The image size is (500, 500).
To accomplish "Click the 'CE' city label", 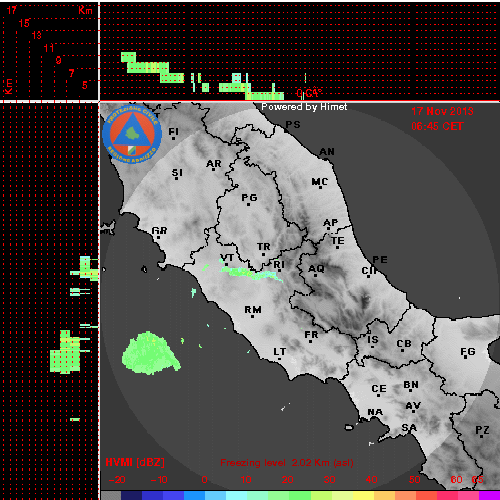I will pyautogui.click(x=379, y=389).
